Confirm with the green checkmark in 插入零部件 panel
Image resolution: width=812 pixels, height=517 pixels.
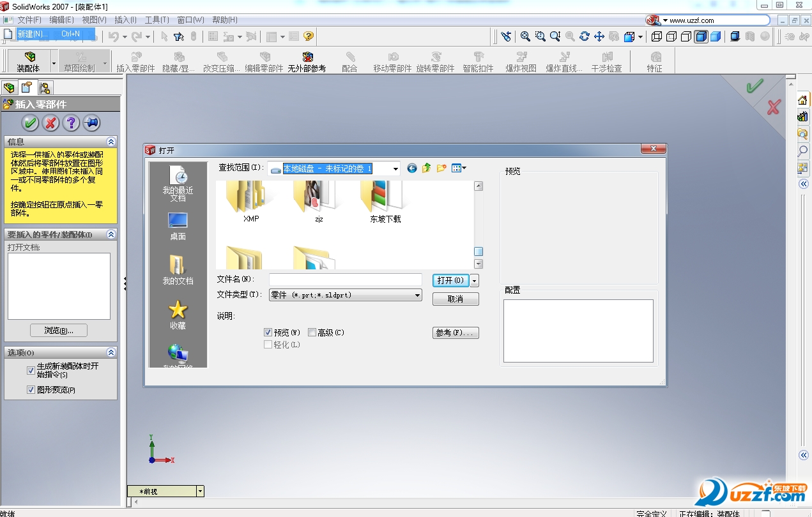tap(29, 123)
